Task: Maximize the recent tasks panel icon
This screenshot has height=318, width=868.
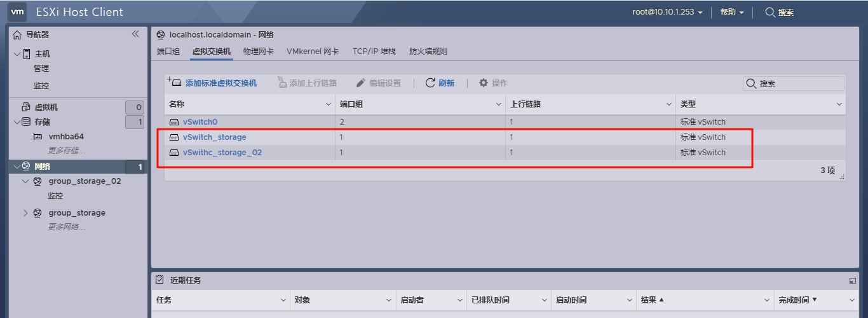Action: (852, 280)
